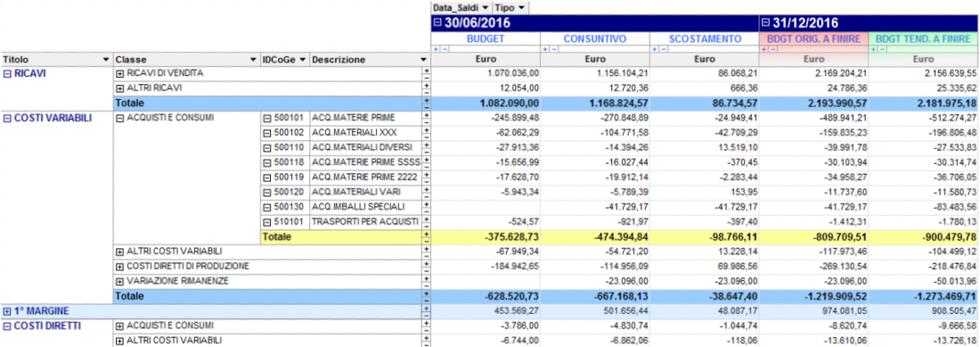Click the plus icon under BUDGET header

436,49
